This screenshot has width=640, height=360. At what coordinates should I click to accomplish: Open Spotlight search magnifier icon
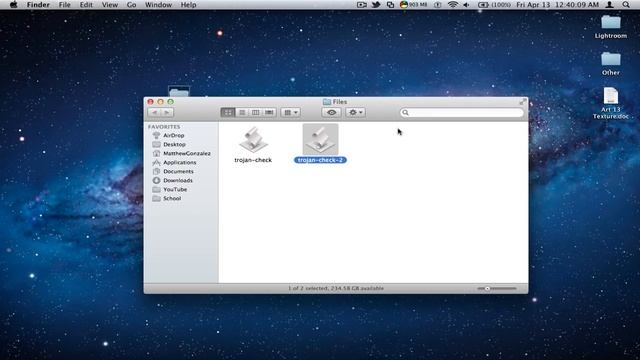tap(626, 5)
